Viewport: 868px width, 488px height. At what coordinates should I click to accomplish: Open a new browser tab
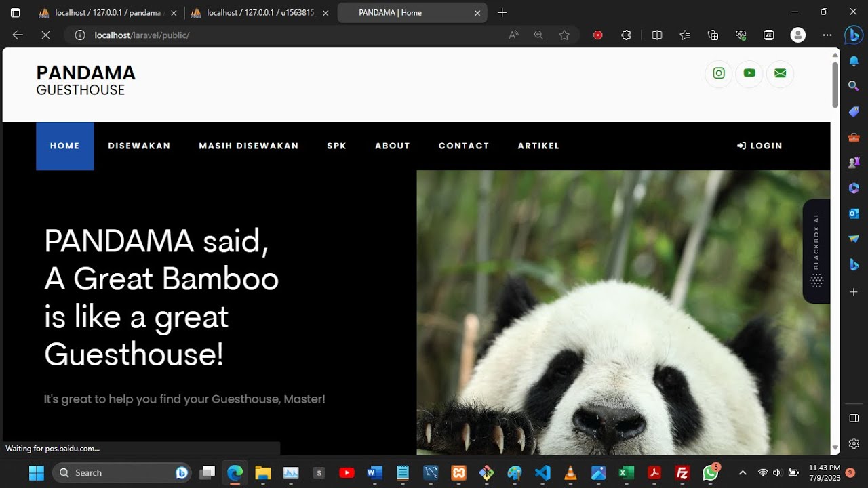coord(502,12)
